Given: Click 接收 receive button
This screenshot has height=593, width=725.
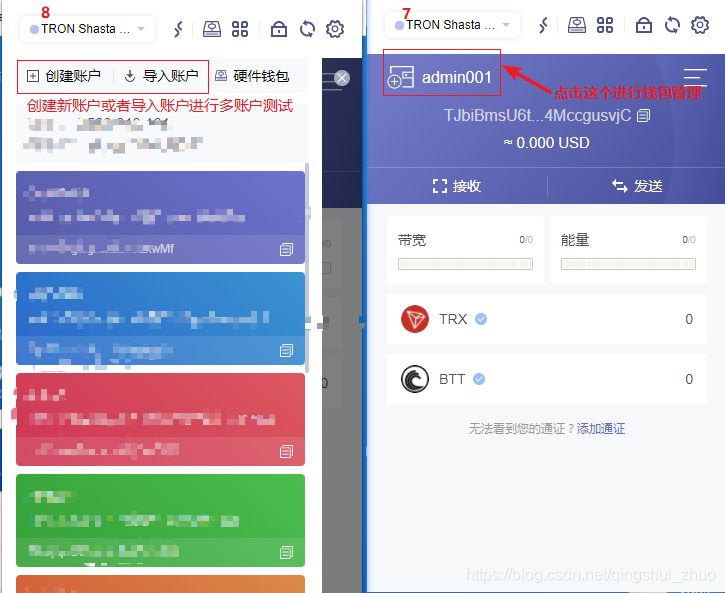Looking at the screenshot, I should coord(457,186).
